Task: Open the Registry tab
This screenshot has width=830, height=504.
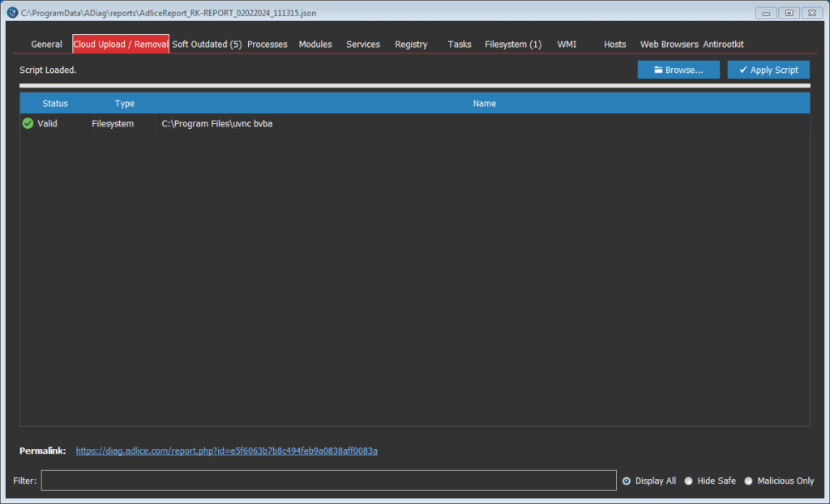Action: pos(411,45)
